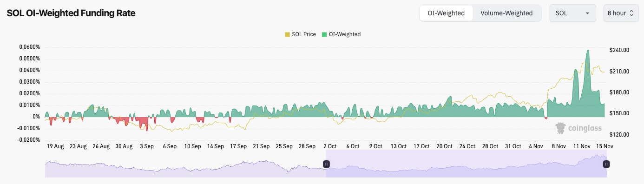The width and height of the screenshot is (644, 184).
Task: Click the 31 Oct date label
Action: (513, 146)
